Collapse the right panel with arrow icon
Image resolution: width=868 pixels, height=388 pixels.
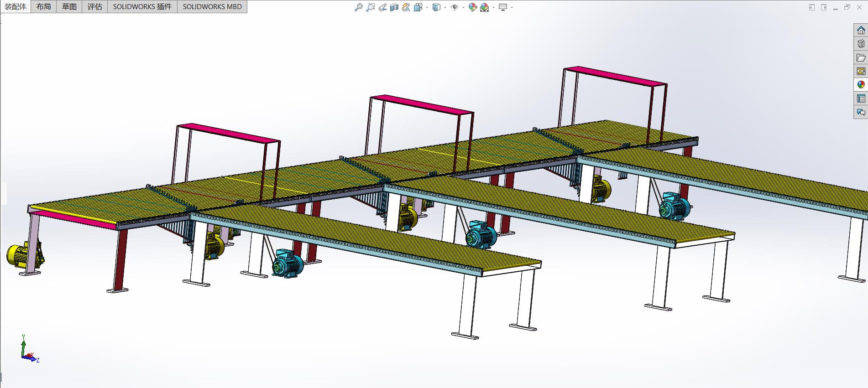coord(824,7)
